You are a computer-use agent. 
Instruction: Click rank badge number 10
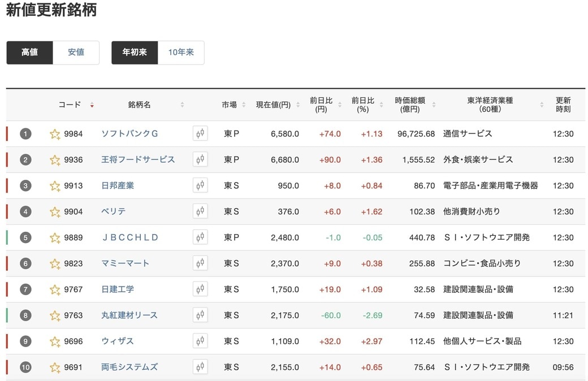pos(25,367)
